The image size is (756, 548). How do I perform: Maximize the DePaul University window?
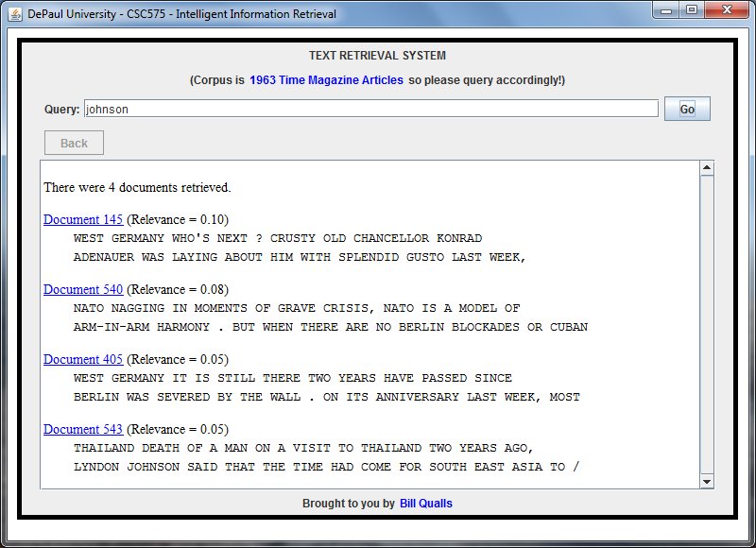[x=692, y=11]
